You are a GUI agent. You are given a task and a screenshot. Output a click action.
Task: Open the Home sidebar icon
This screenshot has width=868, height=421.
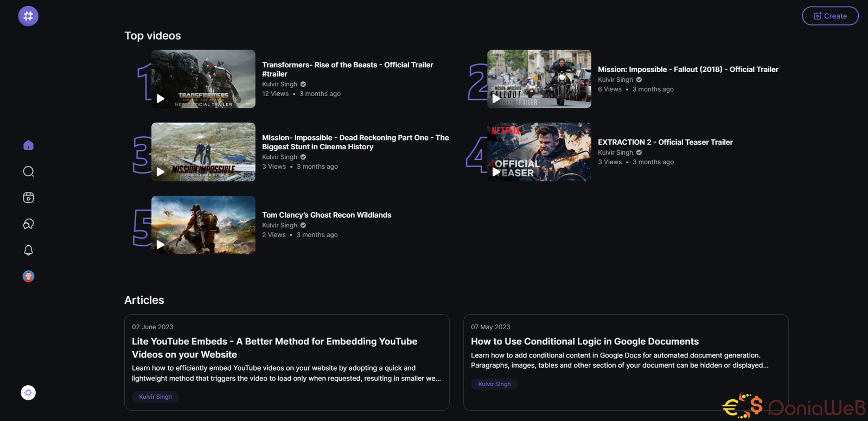point(28,145)
